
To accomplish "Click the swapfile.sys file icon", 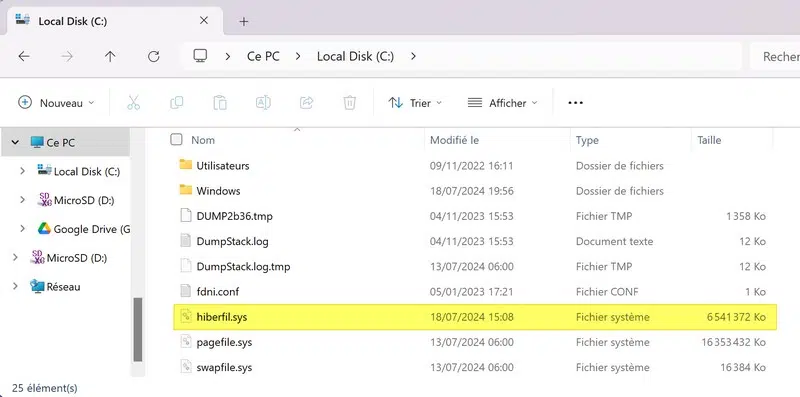I will (x=186, y=367).
